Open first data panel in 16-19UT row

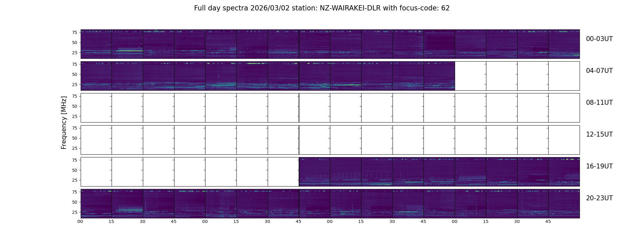pos(315,171)
